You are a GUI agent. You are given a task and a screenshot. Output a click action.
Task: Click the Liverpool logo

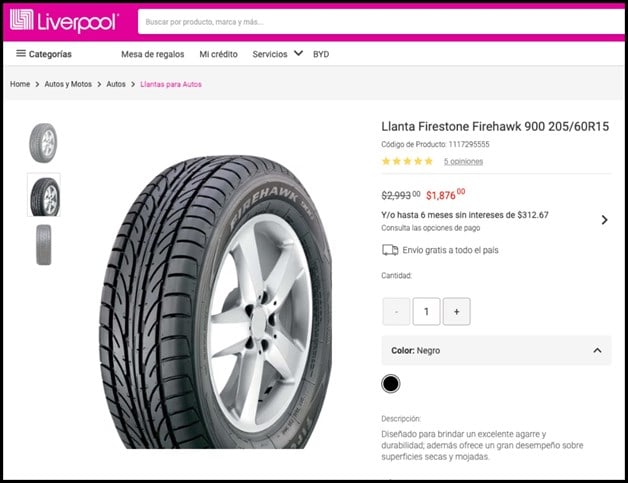(64, 20)
